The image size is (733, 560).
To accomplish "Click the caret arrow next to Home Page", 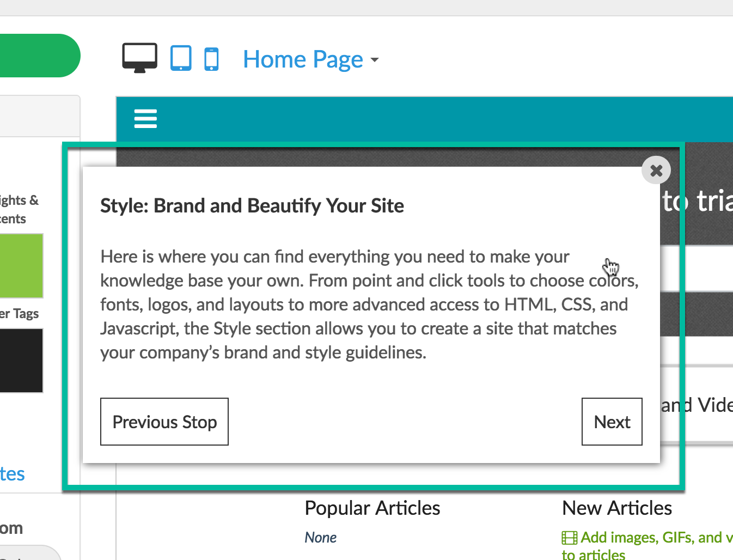I will 374,60.
